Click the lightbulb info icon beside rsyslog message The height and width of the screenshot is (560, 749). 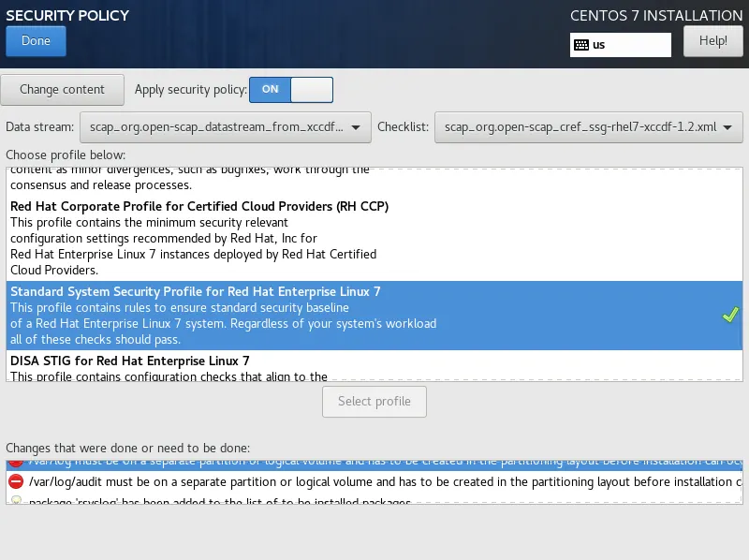(16, 500)
